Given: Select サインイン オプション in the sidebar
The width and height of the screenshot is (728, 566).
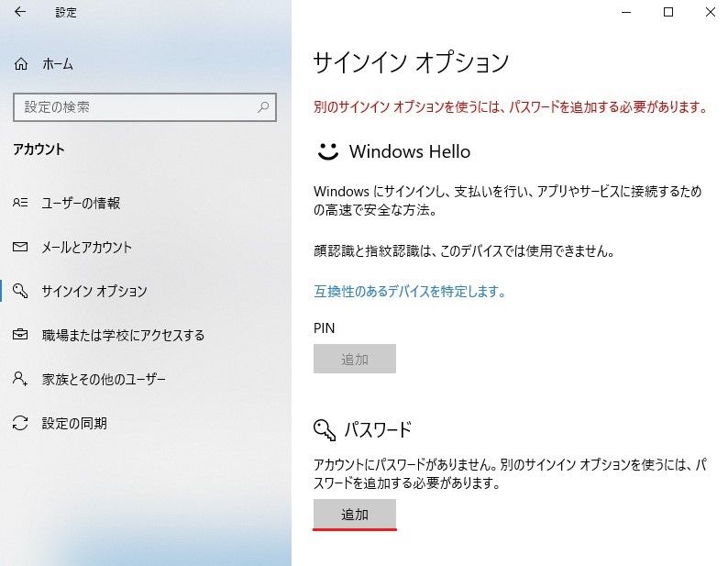Looking at the screenshot, I should tap(94, 292).
